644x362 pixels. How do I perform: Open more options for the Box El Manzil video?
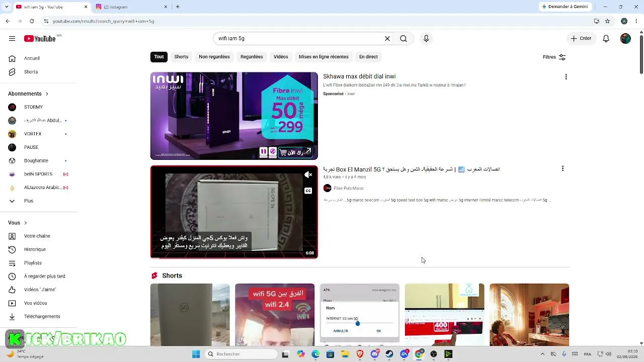click(562, 169)
